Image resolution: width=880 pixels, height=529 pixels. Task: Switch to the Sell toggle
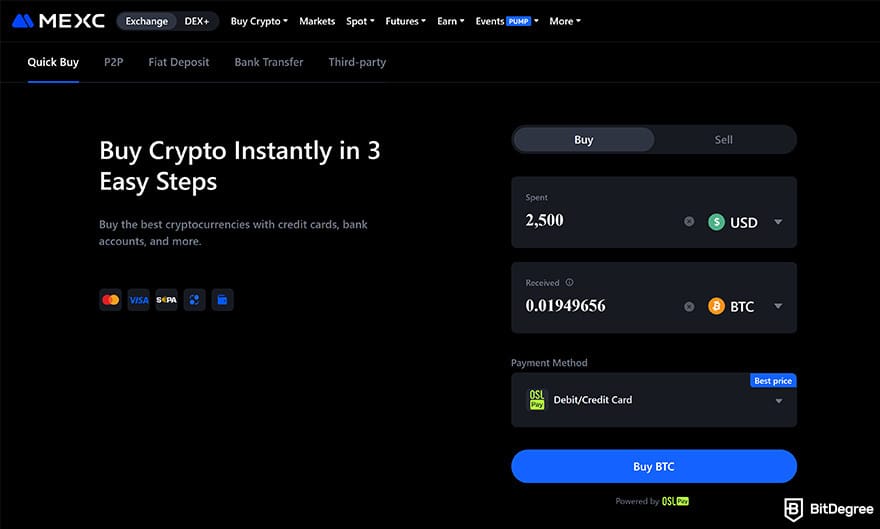723,140
